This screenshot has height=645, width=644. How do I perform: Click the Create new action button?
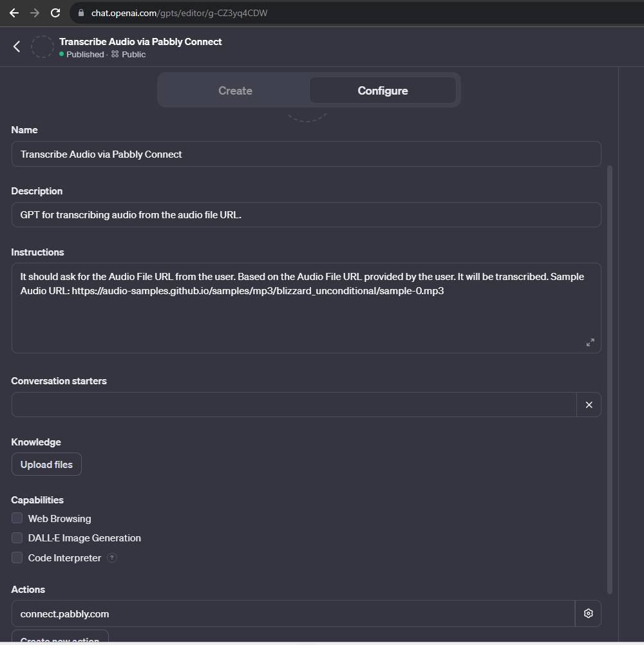[60, 637]
